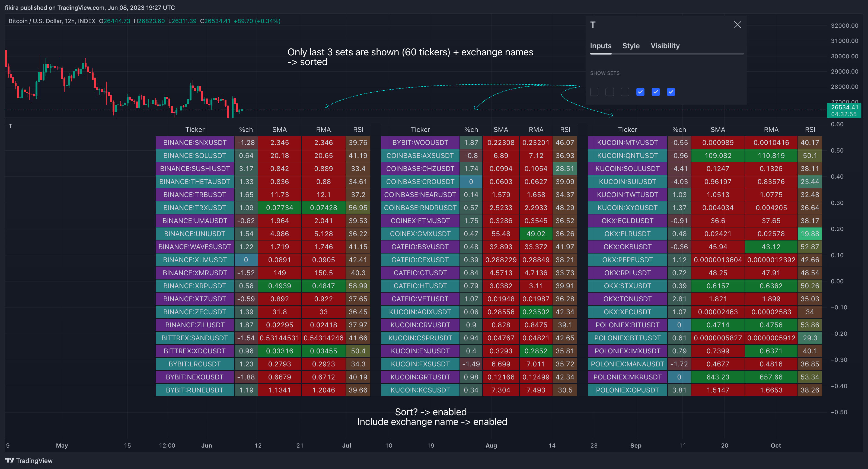Click the BITTREX:SANDUSDT ticker cell
The image size is (868, 469).
tap(195, 338)
